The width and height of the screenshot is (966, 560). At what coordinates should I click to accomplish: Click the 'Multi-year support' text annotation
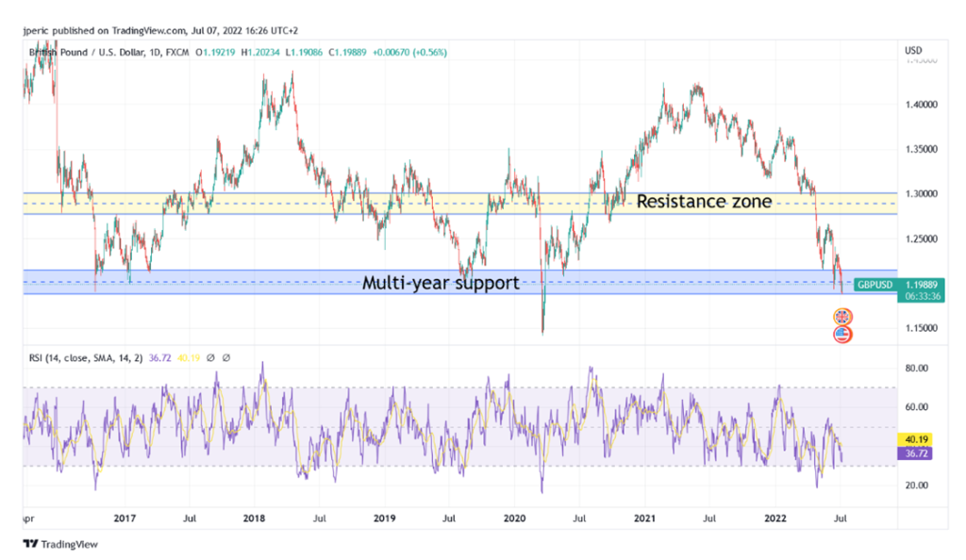pyautogui.click(x=441, y=282)
